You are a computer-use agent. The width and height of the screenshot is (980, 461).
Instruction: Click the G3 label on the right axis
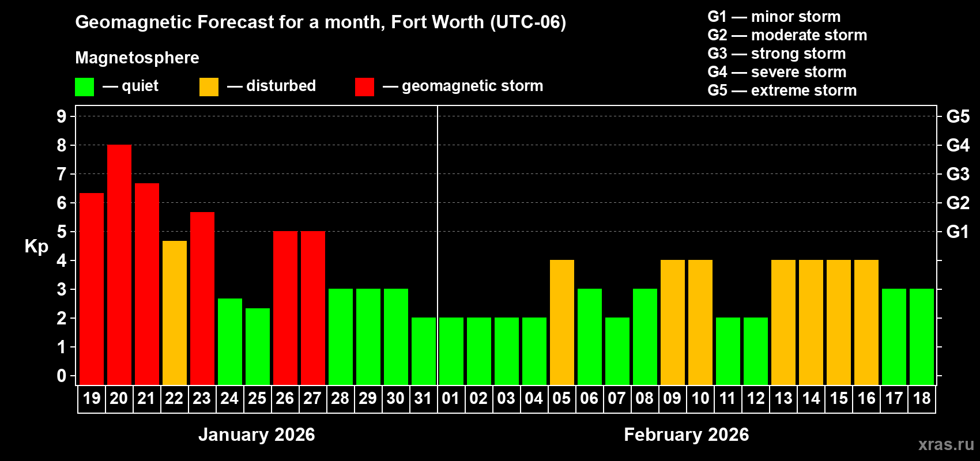958,174
